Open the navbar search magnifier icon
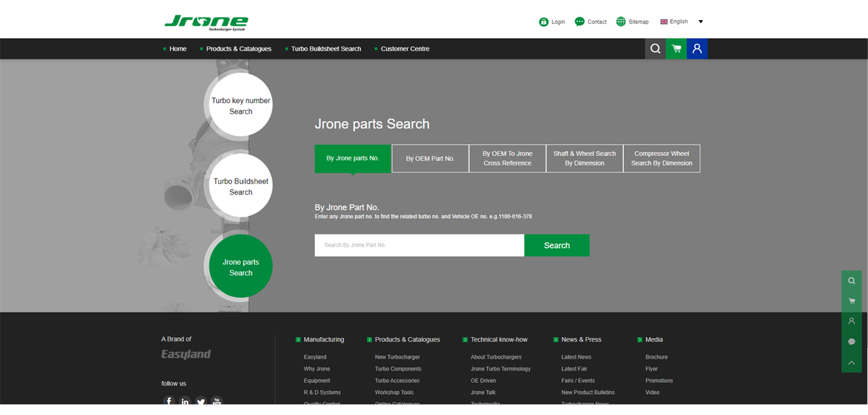 pos(656,49)
